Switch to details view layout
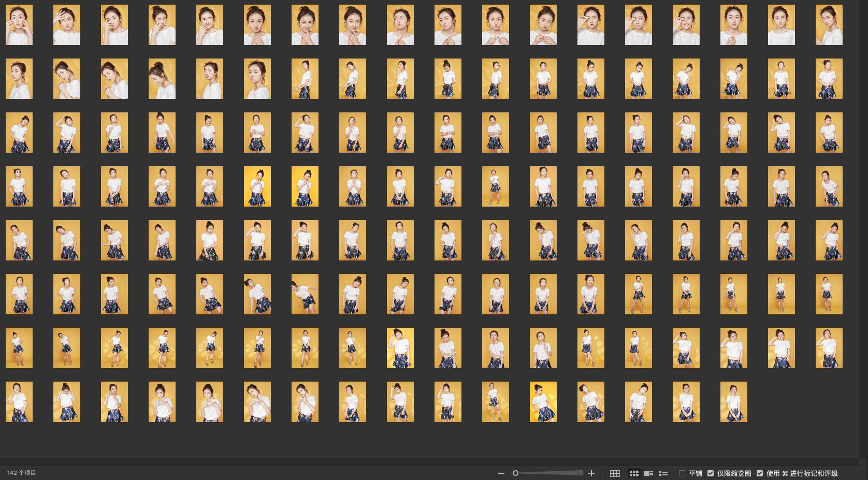Image resolution: width=868 pixels, height=480 pixels. click(648, 473)
